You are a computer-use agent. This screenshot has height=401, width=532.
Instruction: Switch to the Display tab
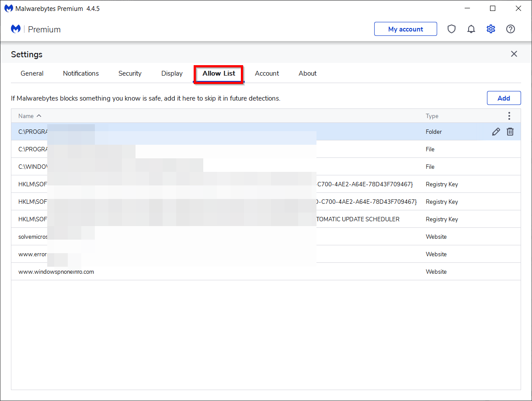click(x=172, y=73)
